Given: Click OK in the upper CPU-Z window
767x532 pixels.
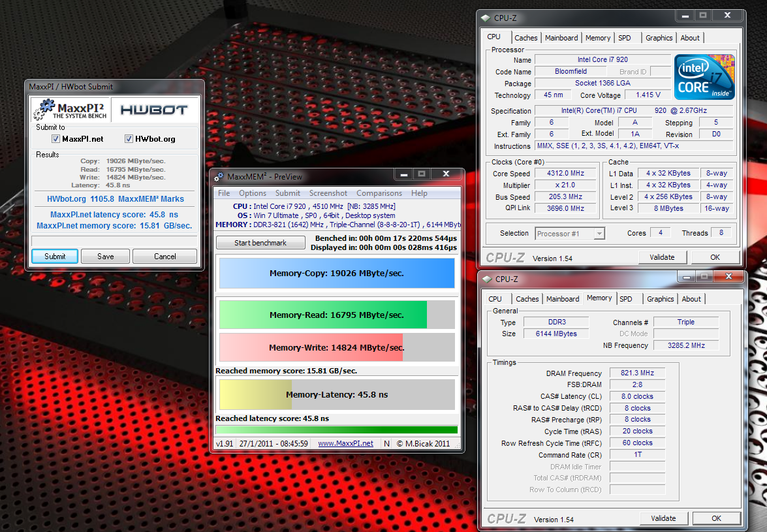Looking at the screenshot, I should click(715, 257).
